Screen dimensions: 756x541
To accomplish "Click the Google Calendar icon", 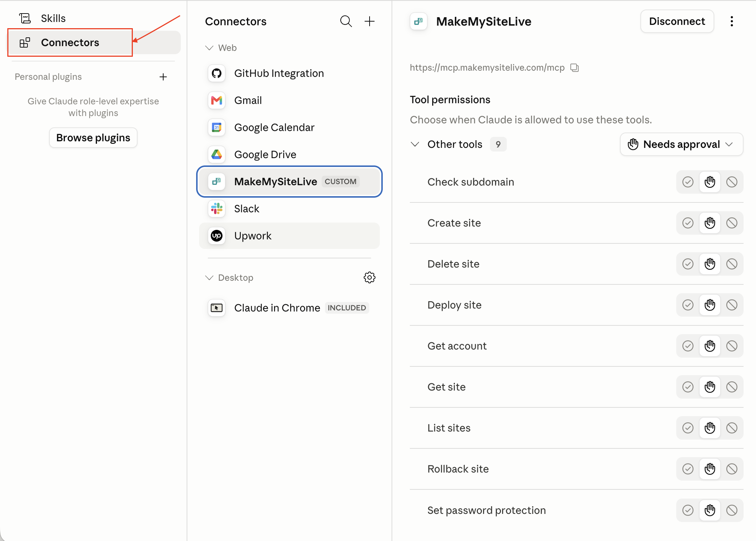I will click(x=217, y=127).
